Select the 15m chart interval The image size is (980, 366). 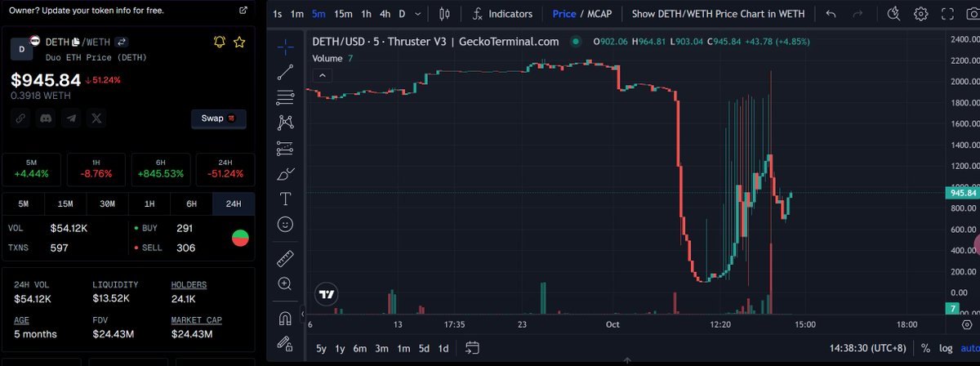tap(343, 14)
